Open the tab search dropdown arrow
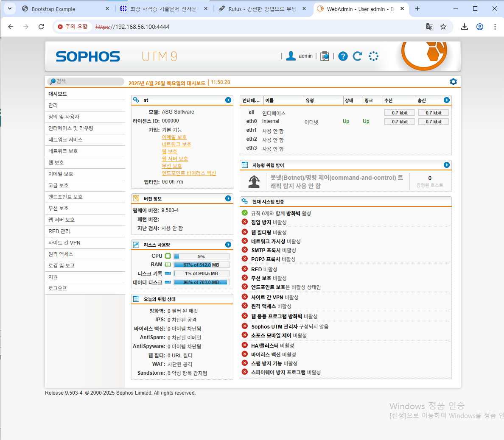504x440 pixels. tap(10, 8)
